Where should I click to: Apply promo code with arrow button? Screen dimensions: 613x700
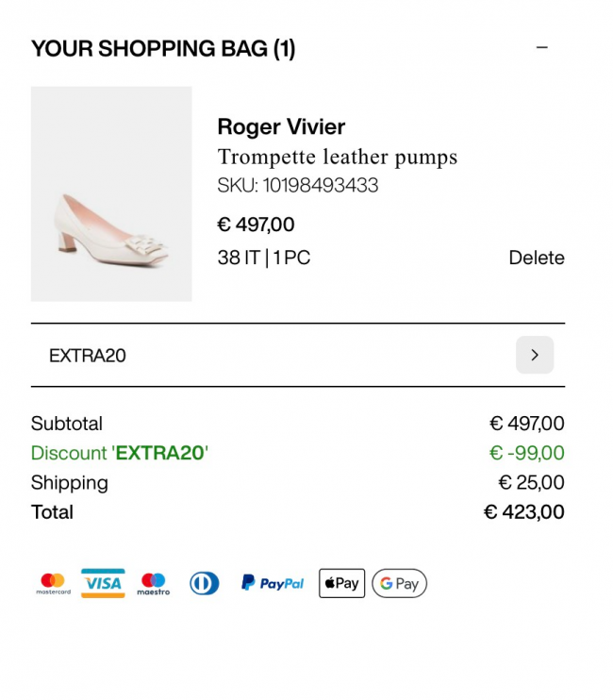click(x=535, y=355)
